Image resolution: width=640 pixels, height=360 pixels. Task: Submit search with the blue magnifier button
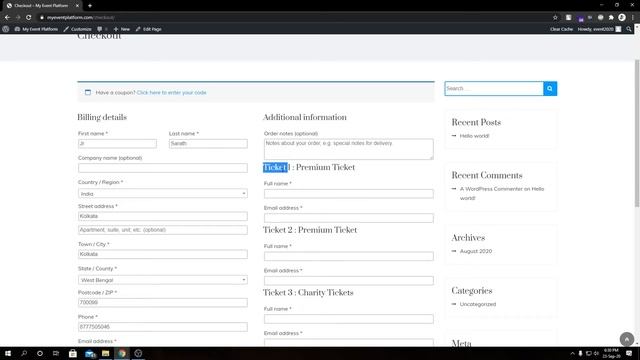pos(550,89)
